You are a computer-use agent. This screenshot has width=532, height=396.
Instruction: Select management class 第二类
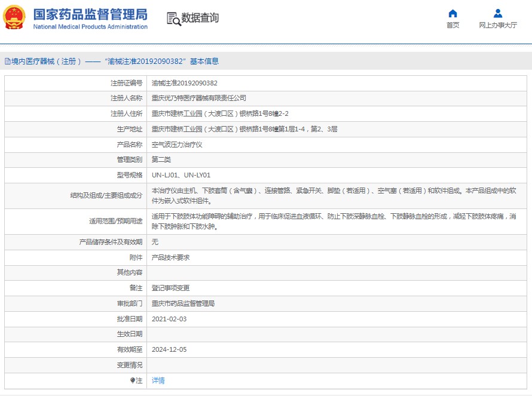click(x=161, y=159)
